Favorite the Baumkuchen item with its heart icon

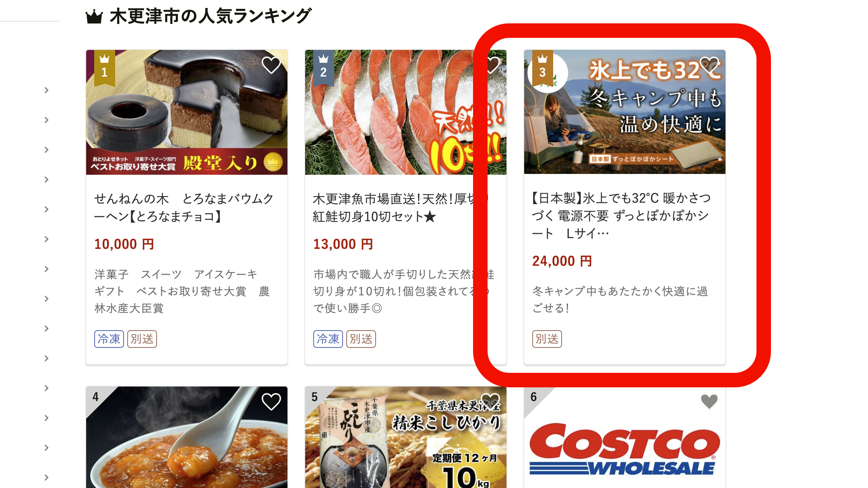(x=271, y=65)
